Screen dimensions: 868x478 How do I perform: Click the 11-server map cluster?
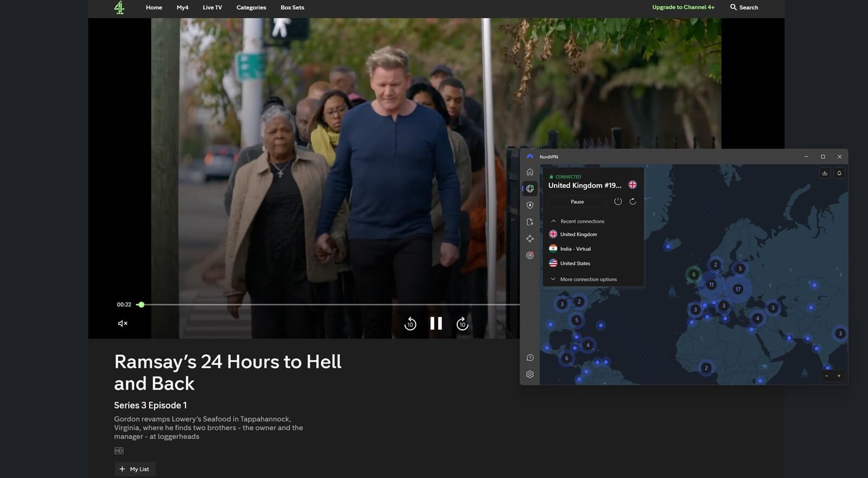tap(711, 284)
